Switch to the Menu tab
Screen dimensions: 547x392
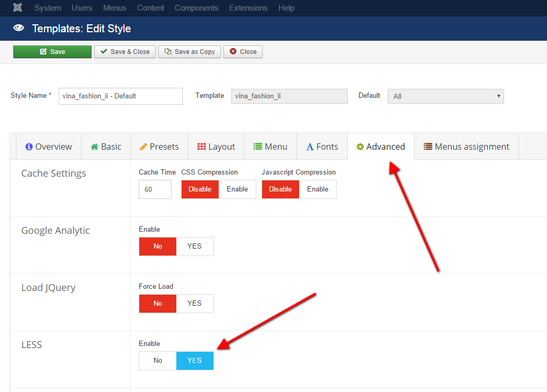[x=270, y=147]
